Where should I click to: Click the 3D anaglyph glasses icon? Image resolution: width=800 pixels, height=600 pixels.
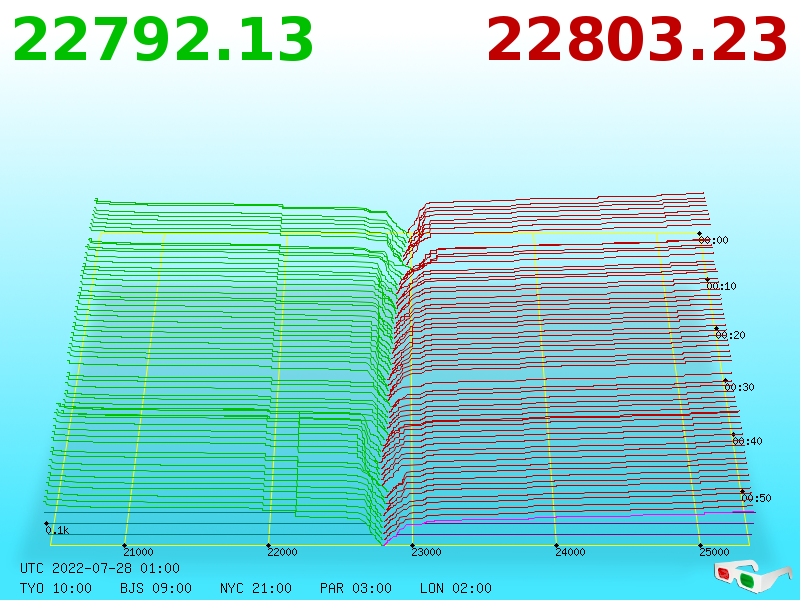click(x=752, y=576)
